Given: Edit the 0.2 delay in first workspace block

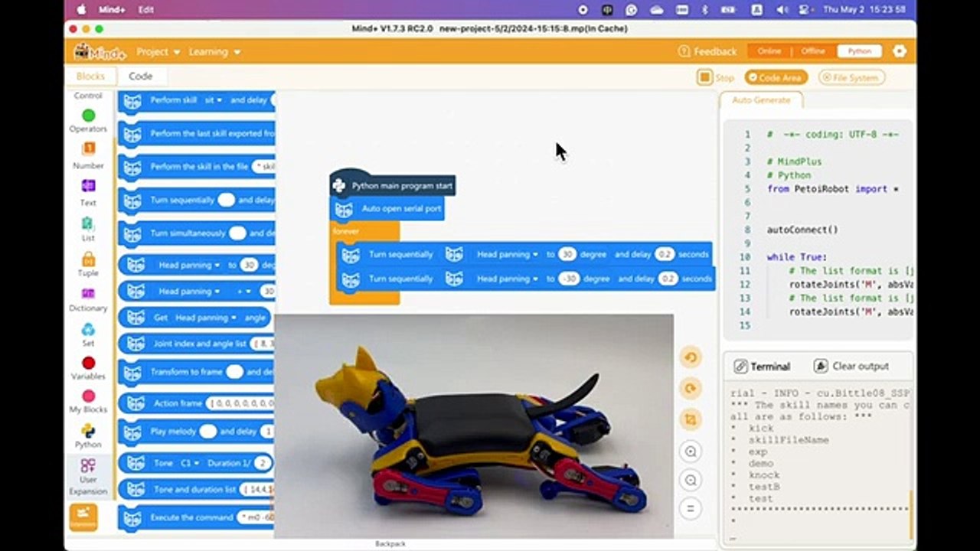Looking at the screenshot, I should (664, 254).
